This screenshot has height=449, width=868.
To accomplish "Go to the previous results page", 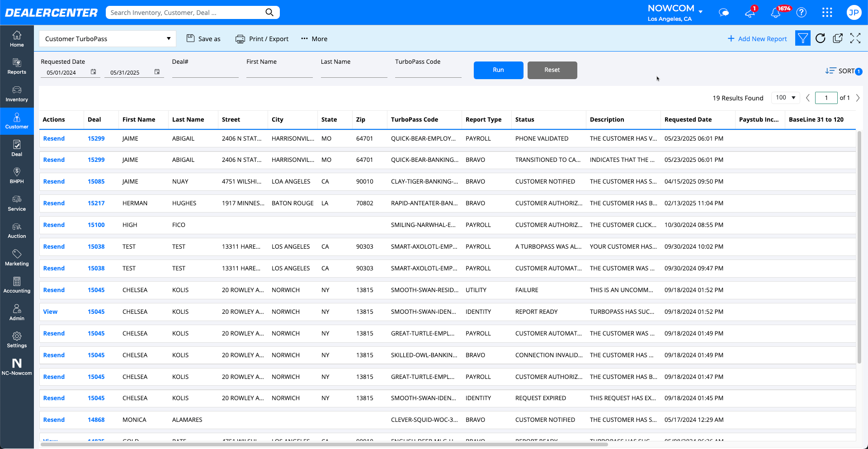I will point(808,98).
